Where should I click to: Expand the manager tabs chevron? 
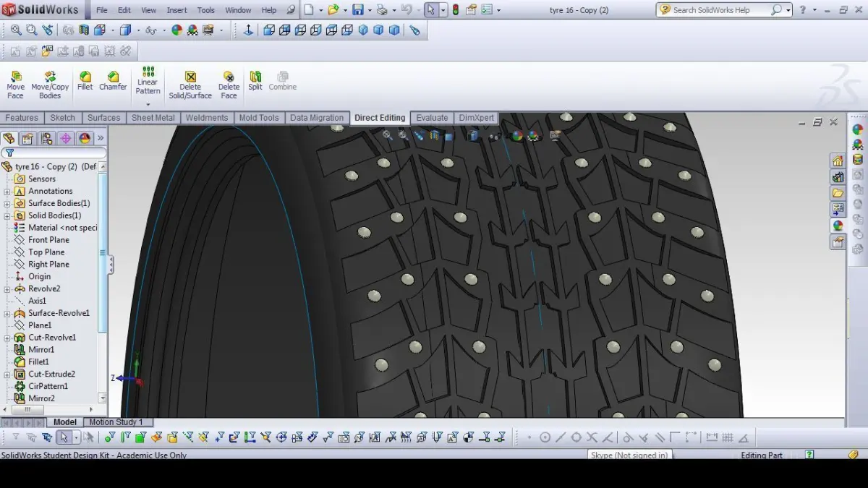[x=101, y=138]
